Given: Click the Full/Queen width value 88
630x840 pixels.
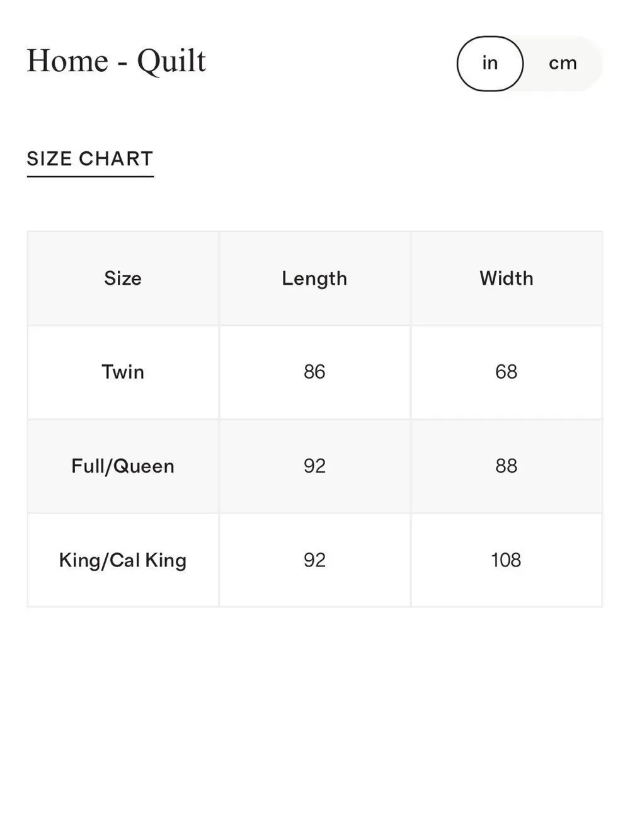Looking at the screenshot, I should point(507,466).
